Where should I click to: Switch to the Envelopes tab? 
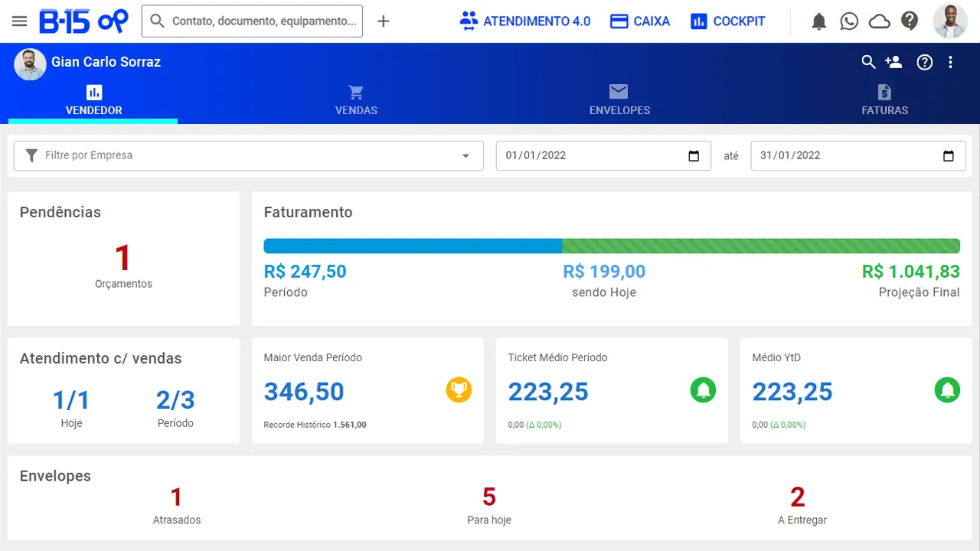pyautogui.click(x=619, y=100)
